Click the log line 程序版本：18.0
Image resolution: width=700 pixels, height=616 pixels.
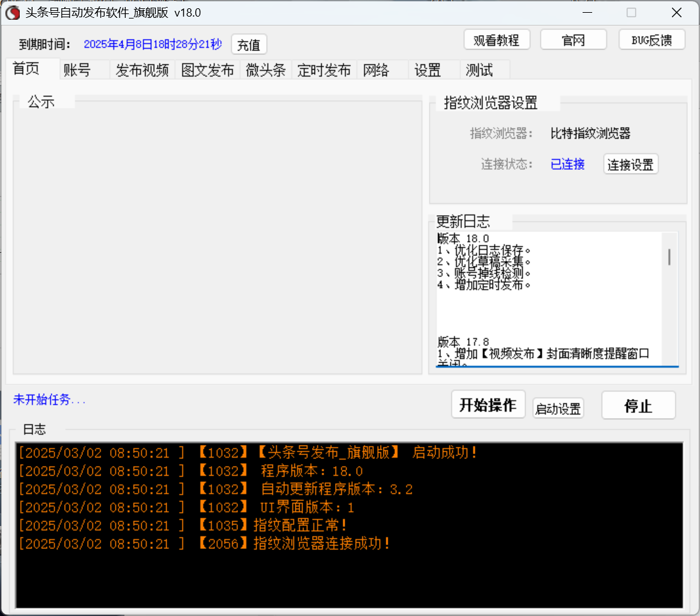coord(191,471)
